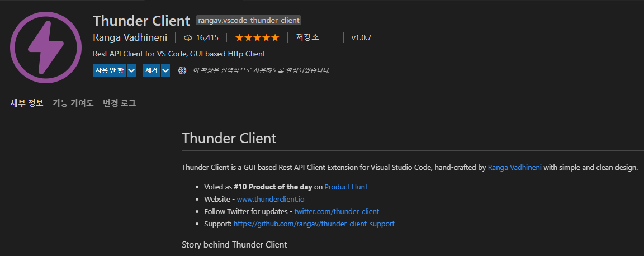
Task: Click the 제거 uninstall button
Action: pyautogui.click(x=151, y=70)
